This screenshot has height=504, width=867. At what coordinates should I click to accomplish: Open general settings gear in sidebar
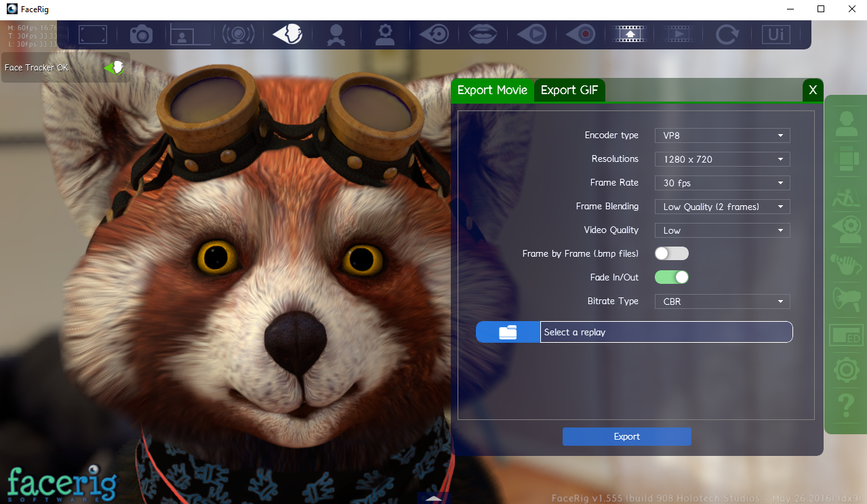point(845,370)
